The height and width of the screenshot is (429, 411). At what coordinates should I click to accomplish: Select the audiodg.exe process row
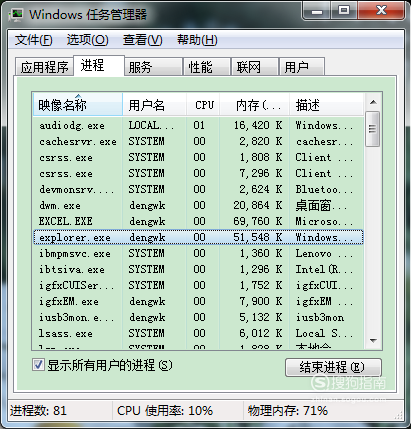point(198,125)
